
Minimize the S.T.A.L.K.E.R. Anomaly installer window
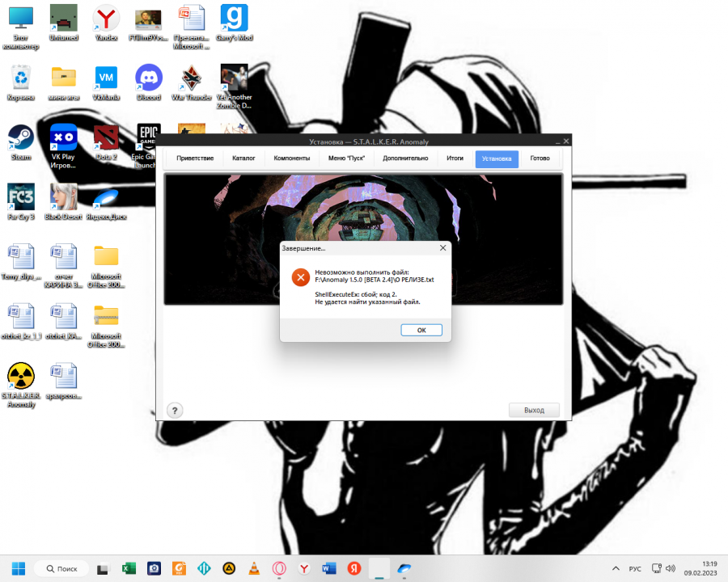(x=557, y=141)
